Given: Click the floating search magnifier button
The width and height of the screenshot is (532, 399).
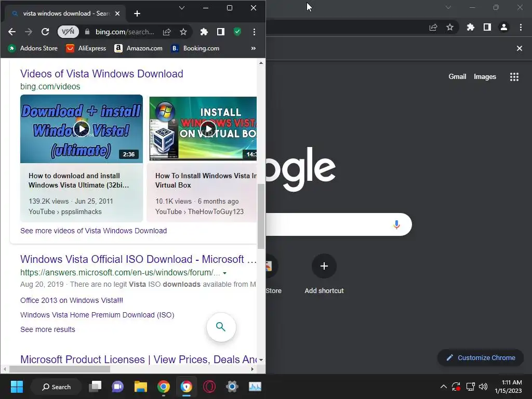Looking at the screenshot, I should (x=221, y=327).
